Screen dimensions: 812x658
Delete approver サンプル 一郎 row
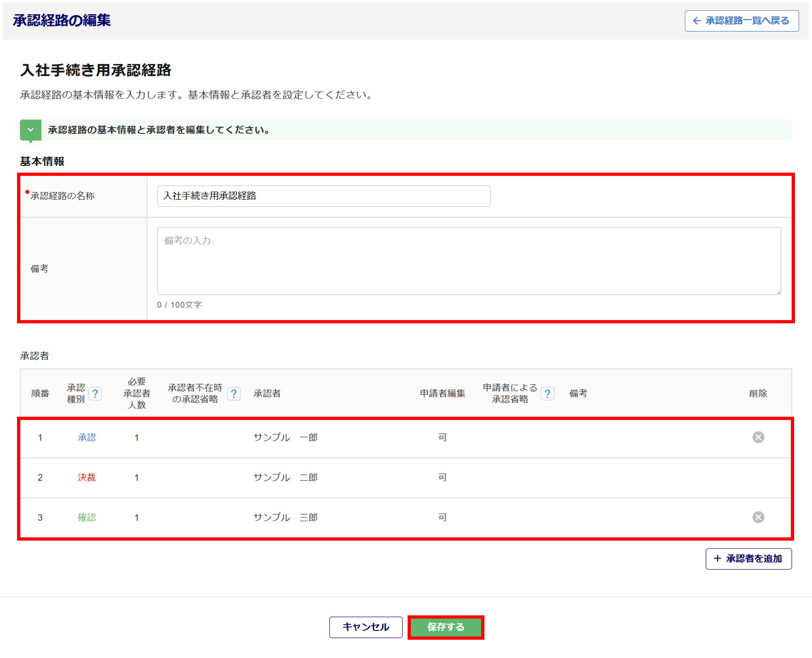tap(758, 437)
